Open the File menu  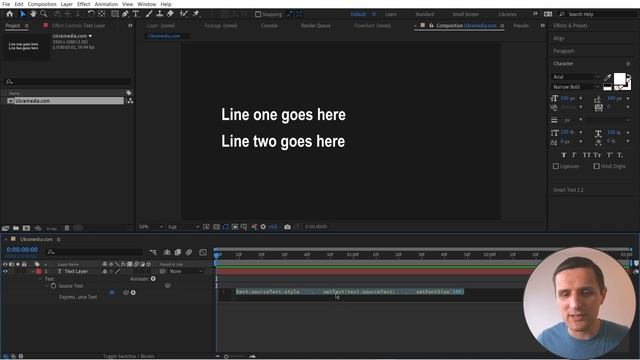(6, 4)
